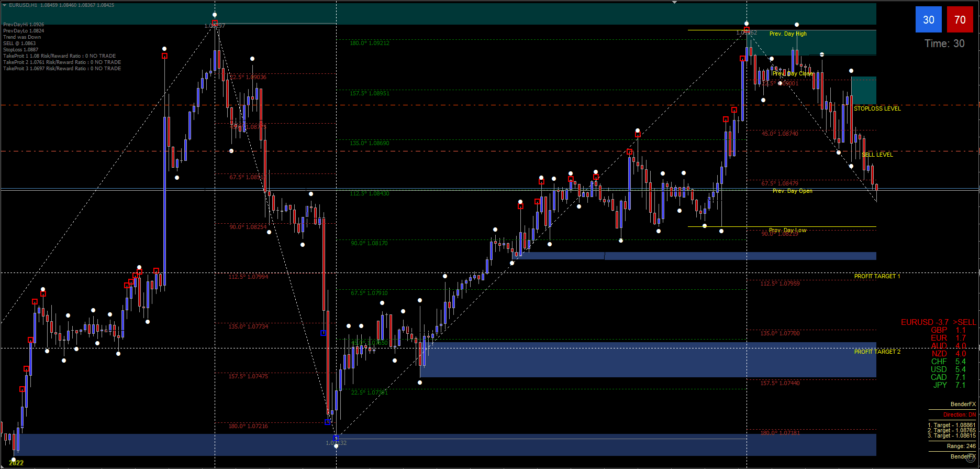Viewport: 980px width, 469px height.
Task: Click the blue 30 level button
Action: point(928,20)
